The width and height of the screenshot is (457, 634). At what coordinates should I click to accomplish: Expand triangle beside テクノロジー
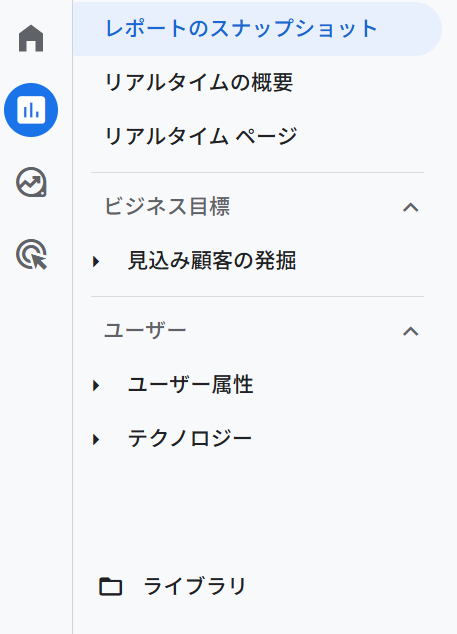pos(96,439)
